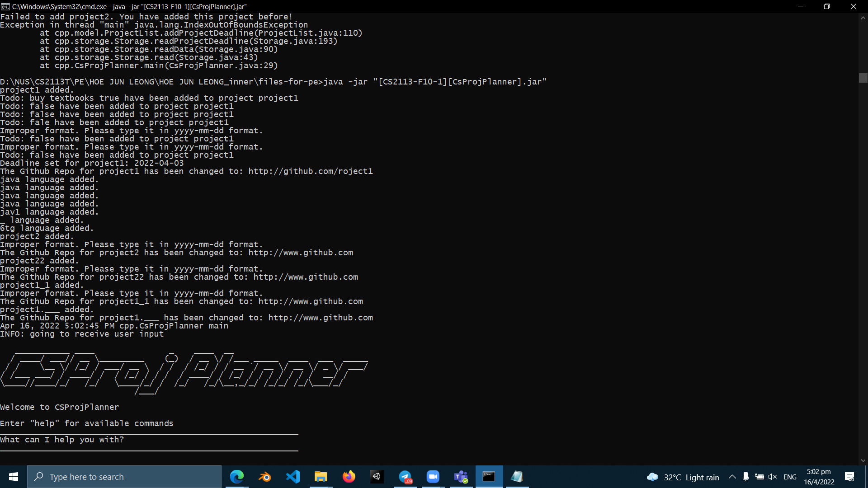Click the Notepad taskbar icon
Screen dimensions: 868x488
click(x=517, y=477)
